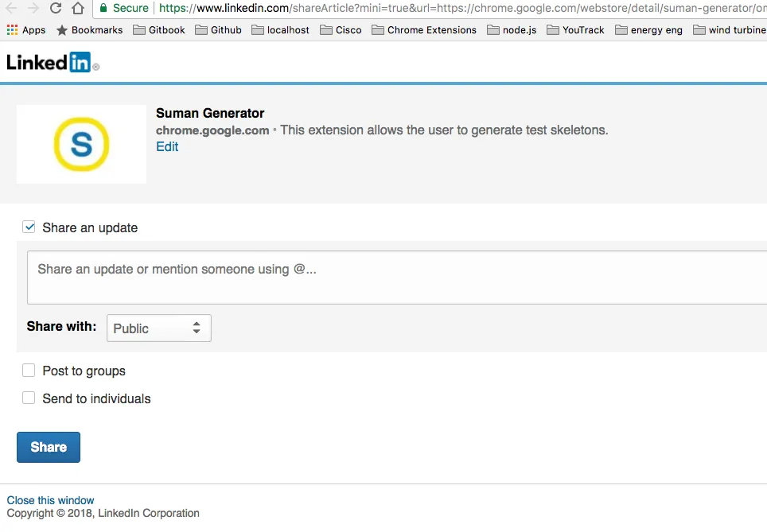
Task: Open the localhost bookmark folder
Action: [x=280, y=30]
